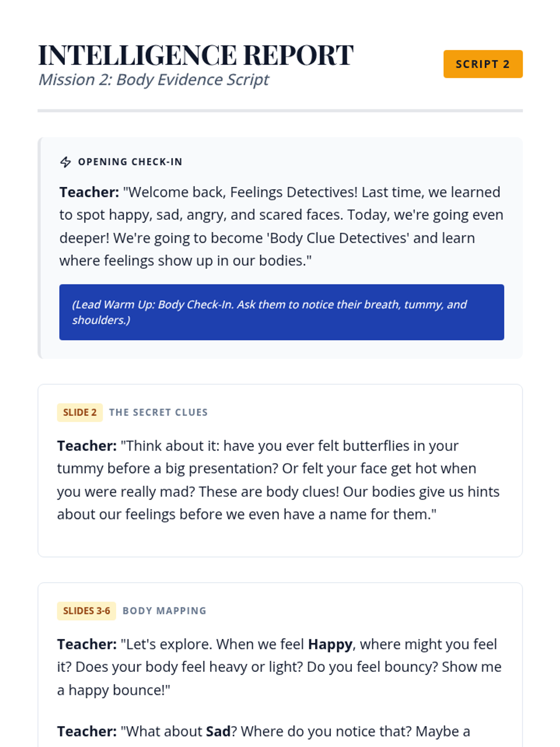Click the SLIDE 2 tag
This screenshot has height=747, width=560.
click(80, 413)
